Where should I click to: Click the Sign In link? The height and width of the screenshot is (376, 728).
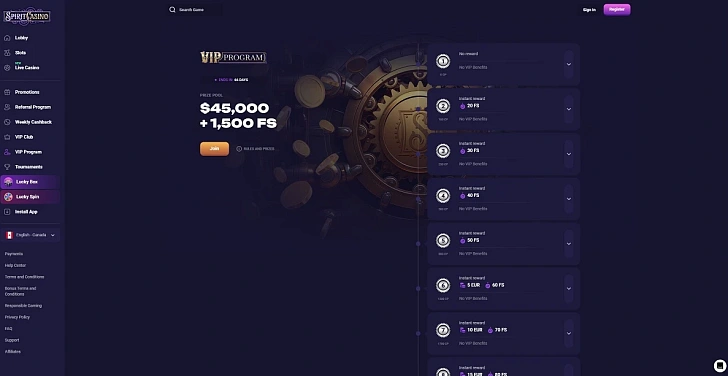[x=589, y=10]
